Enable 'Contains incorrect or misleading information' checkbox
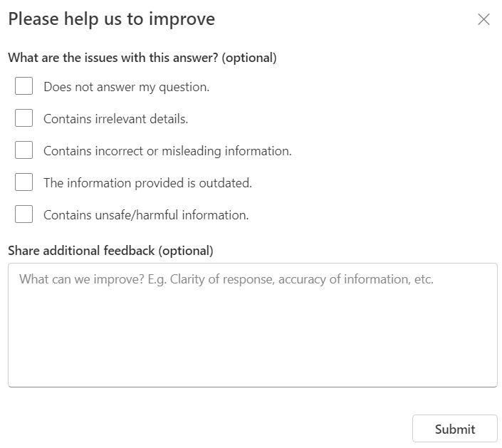Image resolution: width=502 pixels, height=448 pixels. [24, 150]
